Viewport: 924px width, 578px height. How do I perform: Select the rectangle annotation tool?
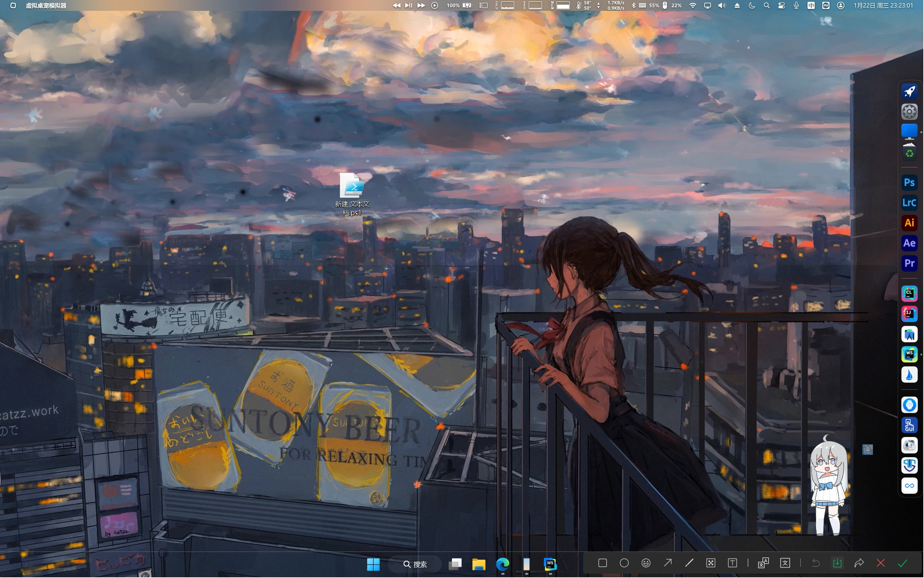(602, 563)
